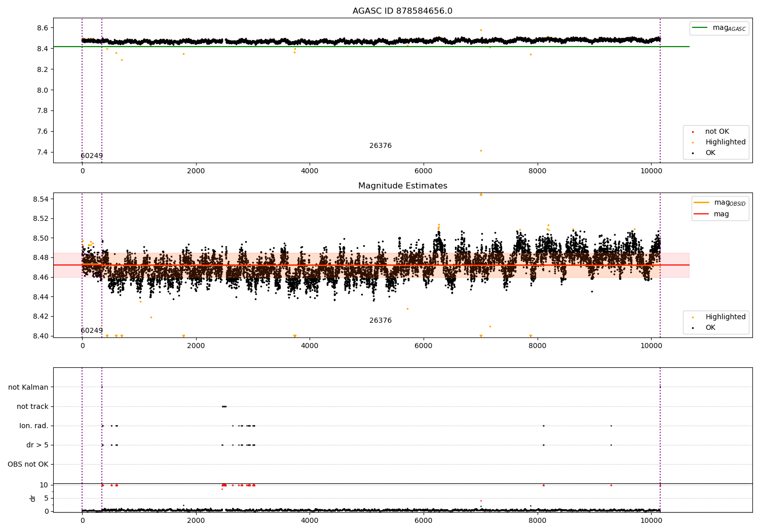760x532 pixels.
Task: Click the 8.6 y-axis tick label
Action: [x=43, y=28]
